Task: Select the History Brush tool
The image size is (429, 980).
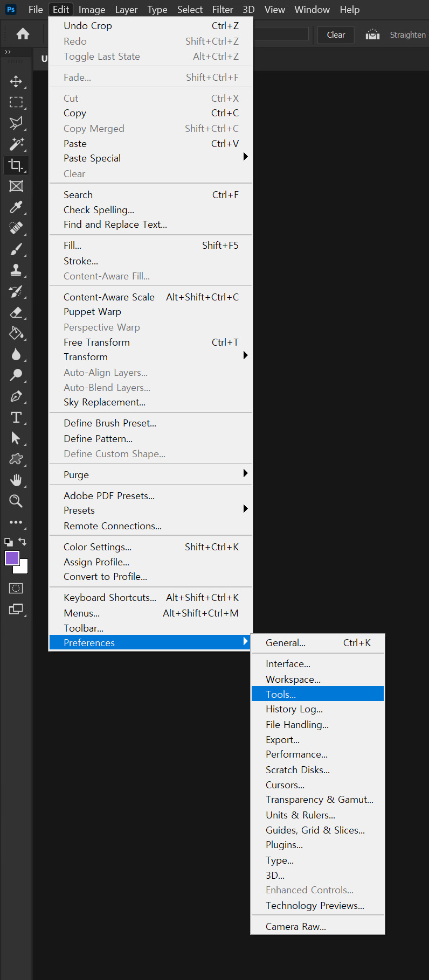Action: [x=16, y=291]
